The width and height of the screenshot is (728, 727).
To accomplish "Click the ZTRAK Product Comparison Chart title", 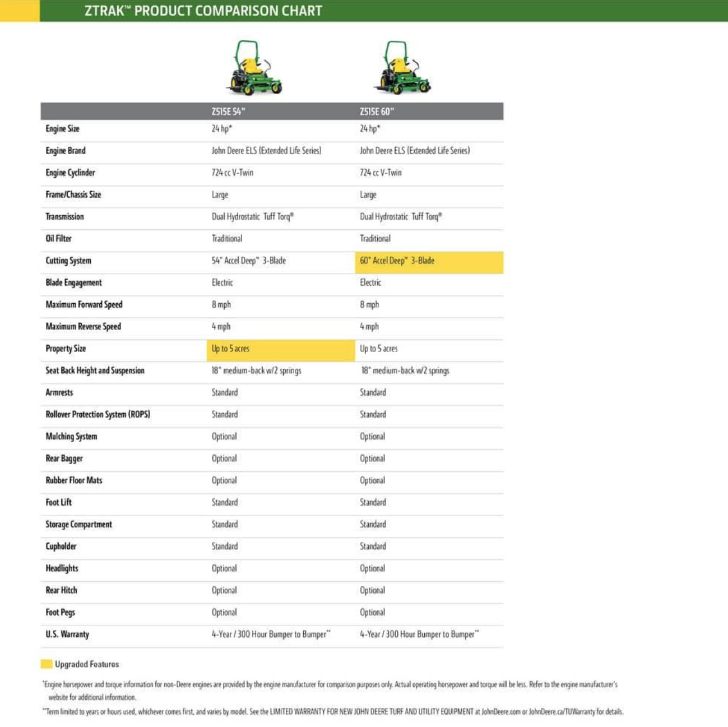I will click(x=203, y=11).
